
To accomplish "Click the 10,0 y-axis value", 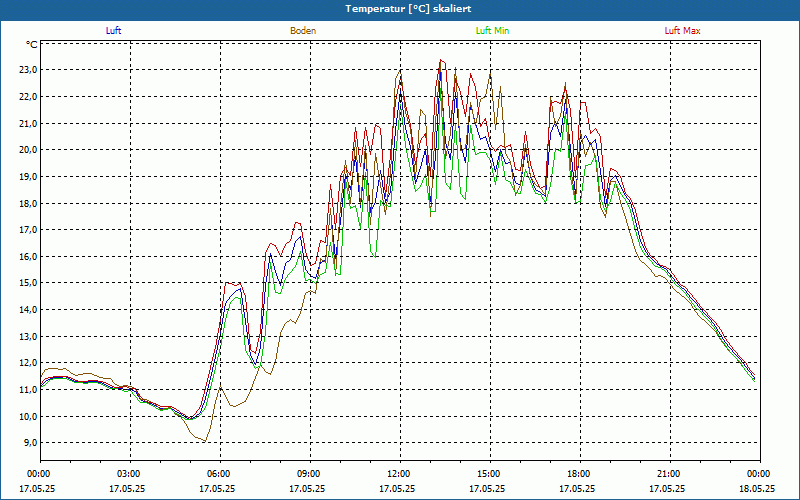I will [x=28, y=416].
